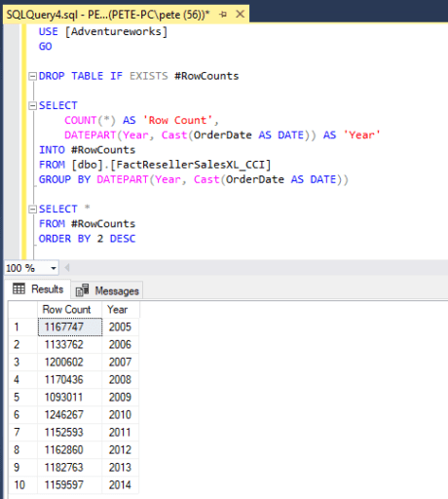This screenshot has width=448, height=499.
Task: Close the SQLQuery4.sql query tab
Action: click(240, 14)
